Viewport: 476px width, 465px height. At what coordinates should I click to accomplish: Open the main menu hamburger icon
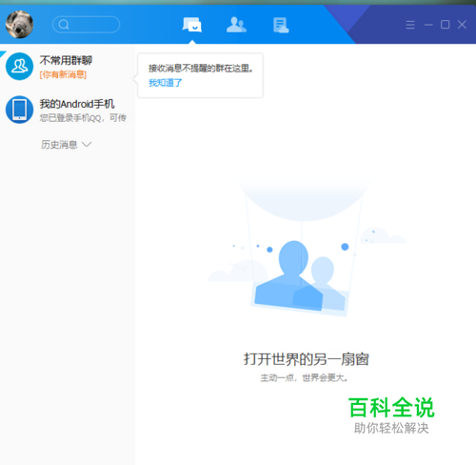[x=410, y=25]
